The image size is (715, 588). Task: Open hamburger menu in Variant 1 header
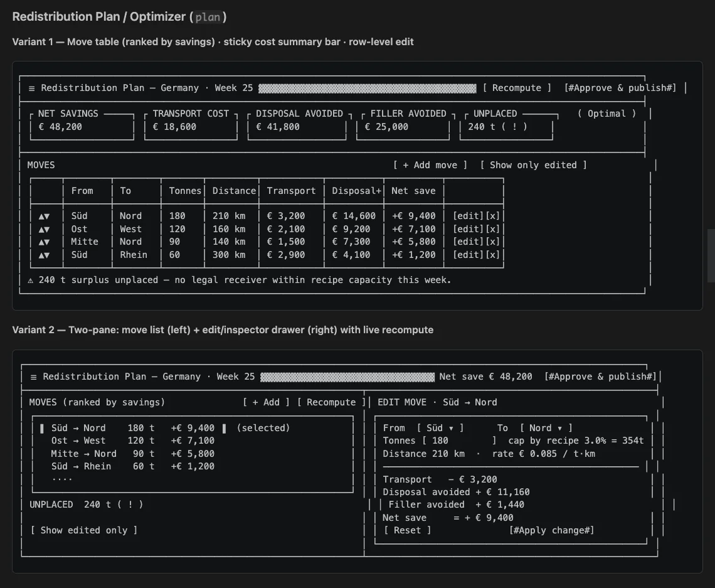[x=31, y=88]
